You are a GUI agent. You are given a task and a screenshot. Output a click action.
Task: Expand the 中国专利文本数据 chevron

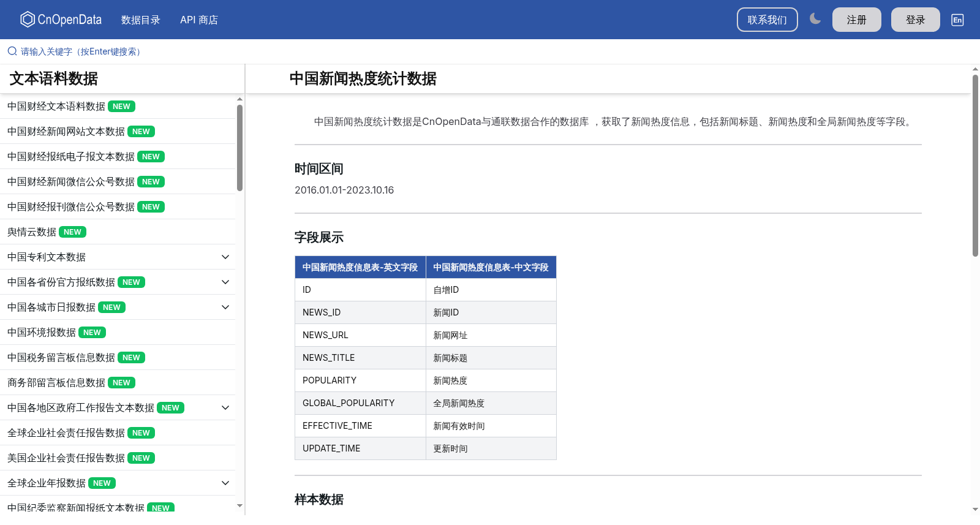[225, 257]
